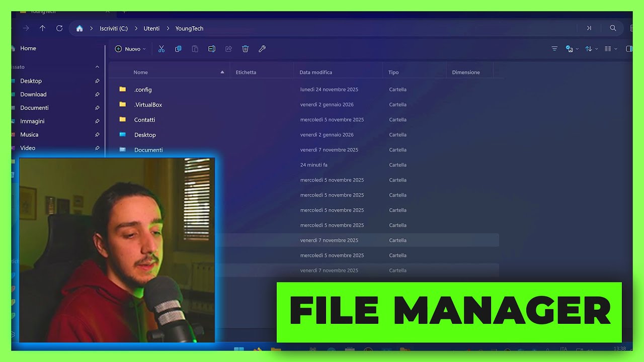Click the Documenti folder icon in the list
Screen dimensions: 644x362
click(x=123, y=149)
